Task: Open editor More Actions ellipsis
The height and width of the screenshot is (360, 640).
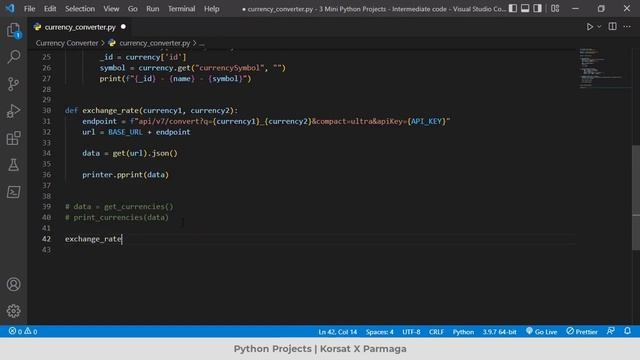Action: (627, 27)
